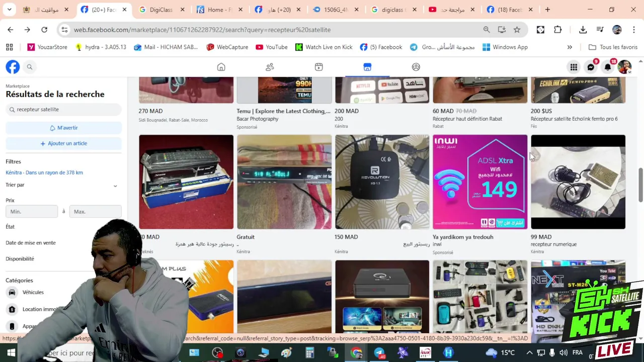Open the Calculator icon in the taskbar

[309, 353]
